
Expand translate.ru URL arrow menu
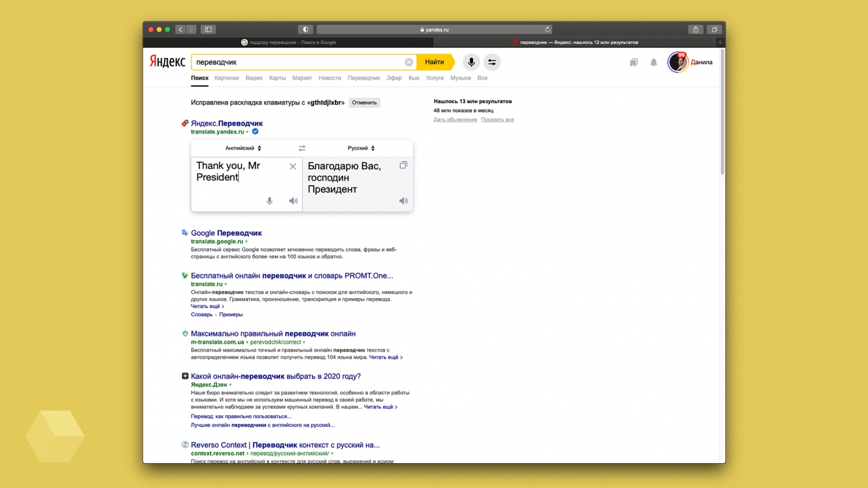tap(226, 284)
